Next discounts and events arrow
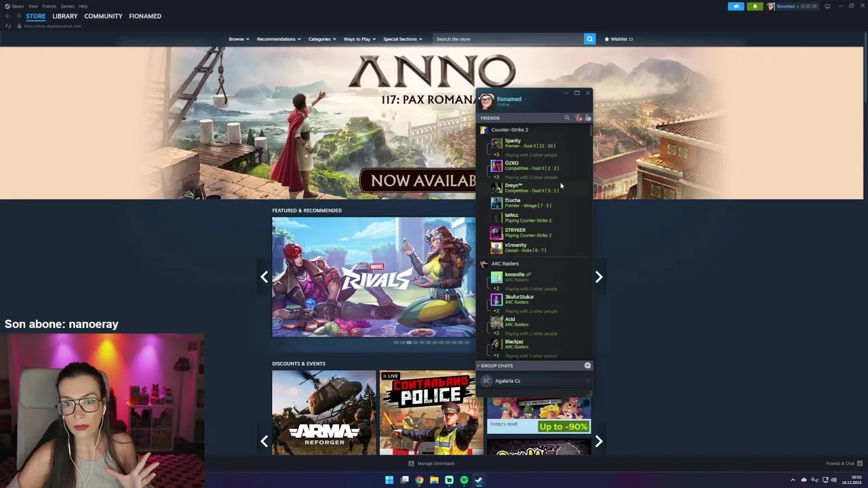The image size is (868, 488). tap(599, 441)
